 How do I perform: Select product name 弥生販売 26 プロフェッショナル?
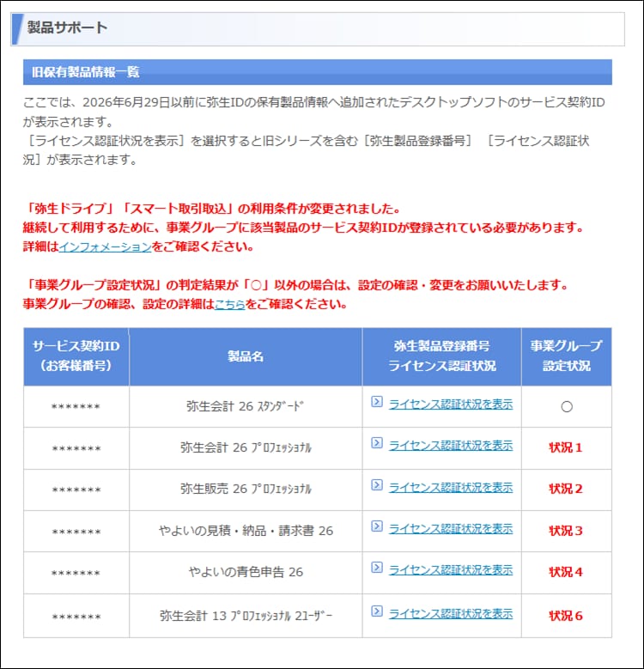[x=246, y=489]
